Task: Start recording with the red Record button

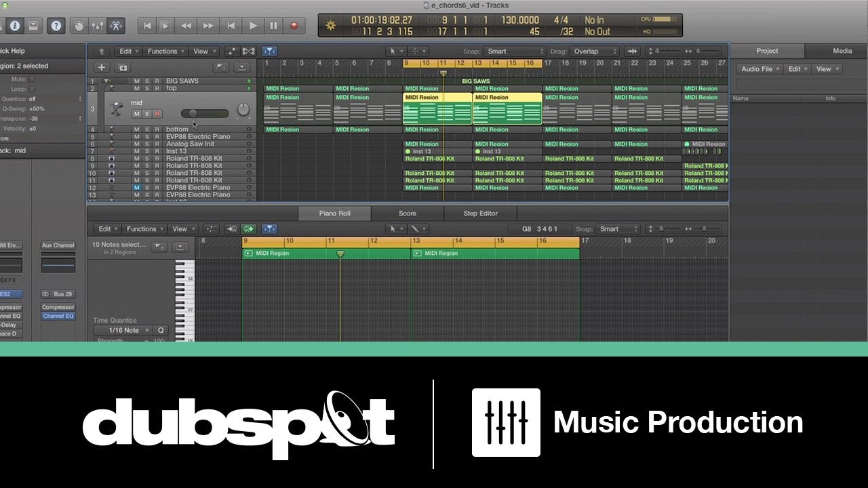Action: (x=294, y=26)
